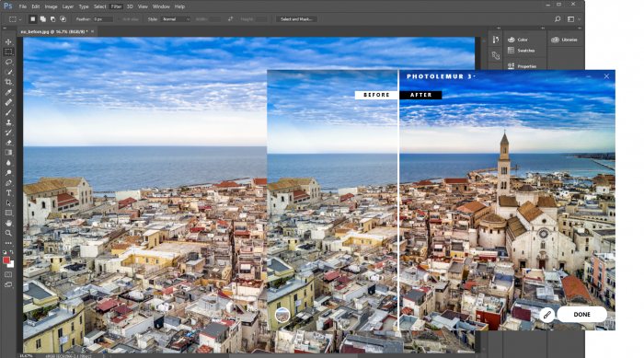
Task: Select the Lasso tool
Action: [x=8, y=62]
